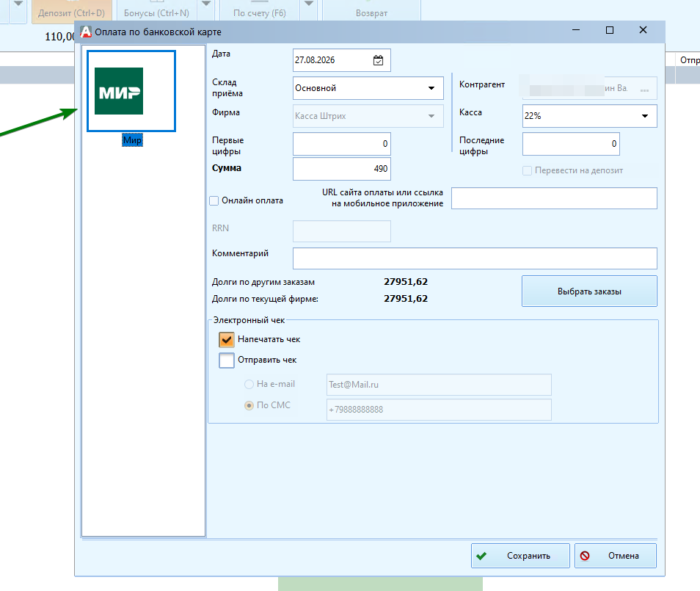This screenshot has height=591, width=700.
Task: Click the Отмена button
Action: (x=615, y=556)
